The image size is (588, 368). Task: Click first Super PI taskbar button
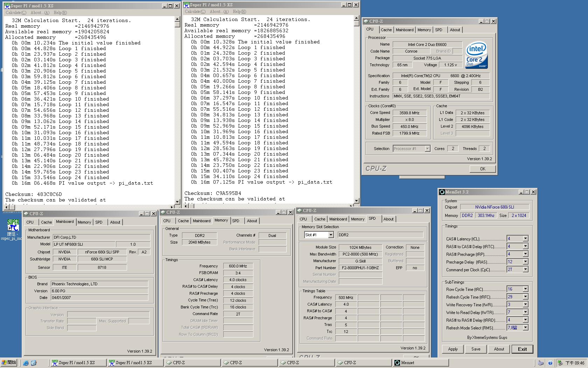[x=78, y=363]
